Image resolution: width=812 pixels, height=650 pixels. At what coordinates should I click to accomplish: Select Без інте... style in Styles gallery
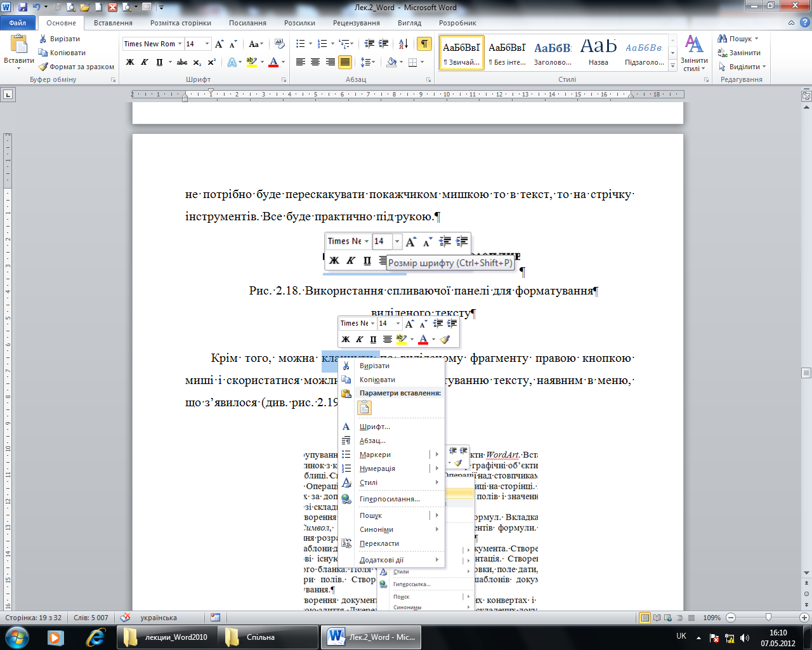point(507,53)
